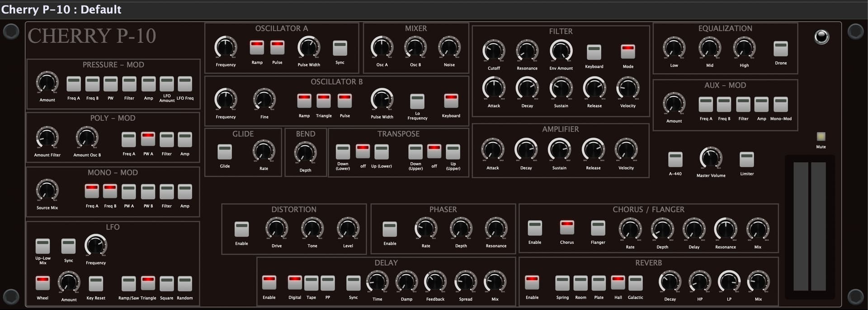Click the Distortion Drive knob

point(277,229)
